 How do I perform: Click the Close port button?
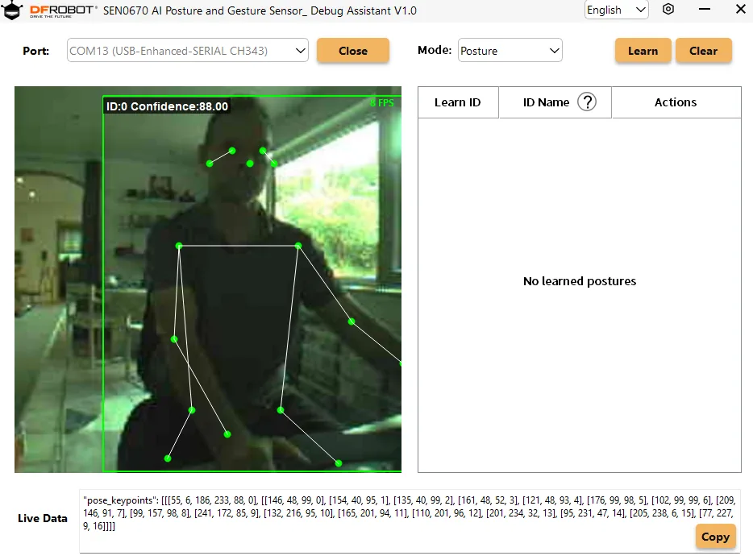(353, 51)
